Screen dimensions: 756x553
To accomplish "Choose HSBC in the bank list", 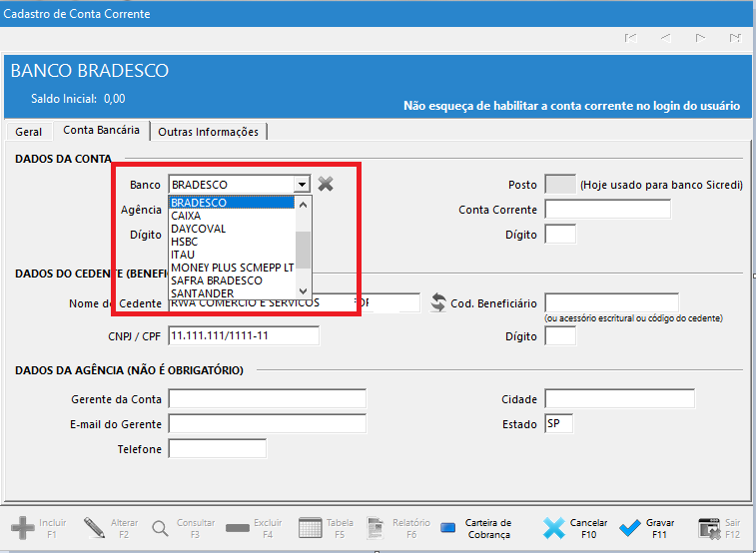I will coord(232,242).
